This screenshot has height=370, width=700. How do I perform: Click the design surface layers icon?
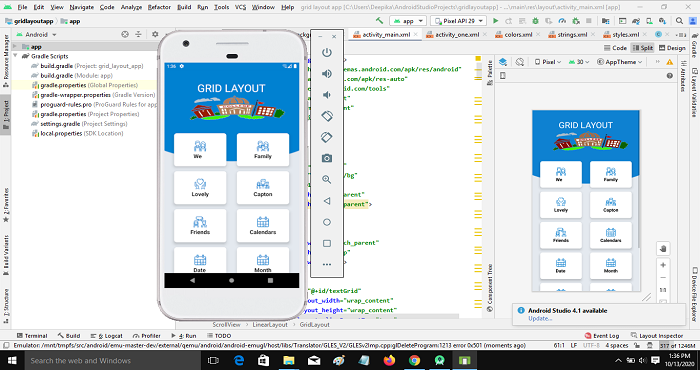(x=503, y=62)
